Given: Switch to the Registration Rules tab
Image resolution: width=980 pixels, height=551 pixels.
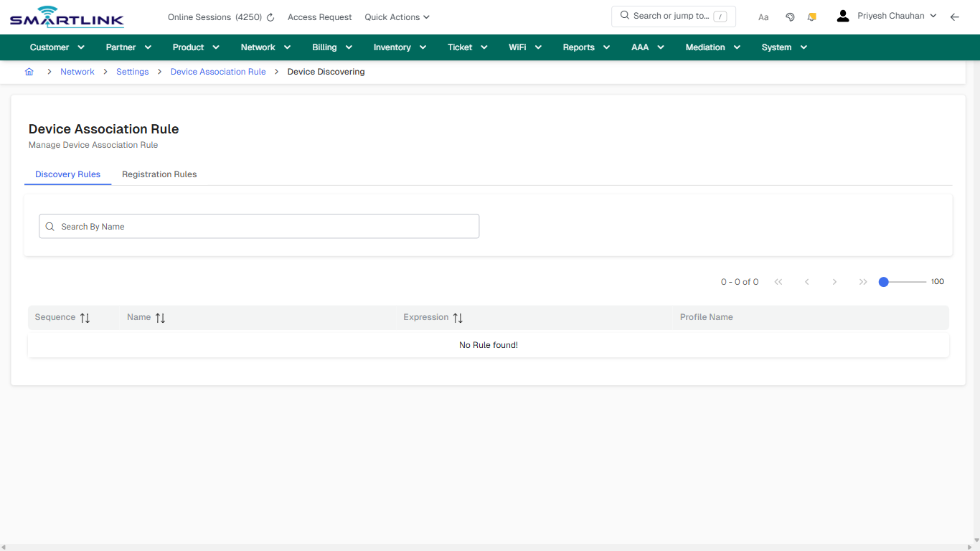Looking at the screenshot, I should click(x=159, y=174).
